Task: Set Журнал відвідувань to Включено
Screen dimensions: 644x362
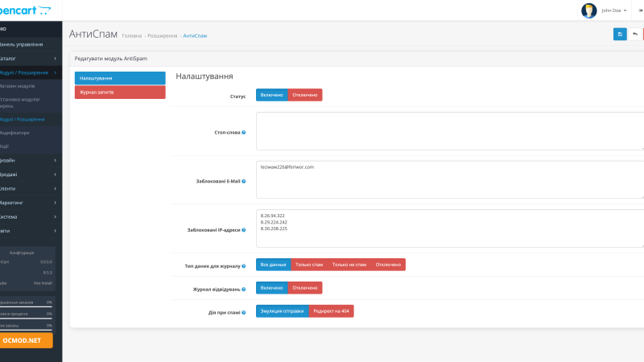Action: (271, 288)
